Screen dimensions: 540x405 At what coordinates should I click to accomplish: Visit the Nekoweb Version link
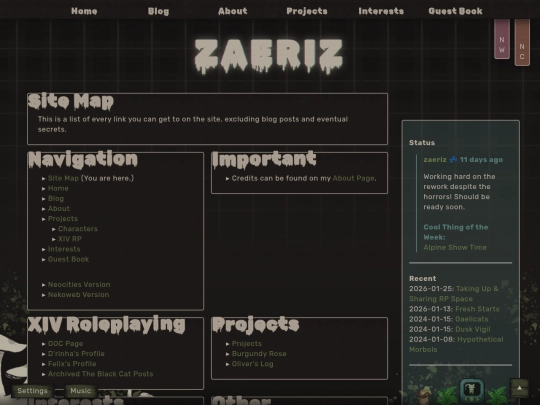coord(79,294)
